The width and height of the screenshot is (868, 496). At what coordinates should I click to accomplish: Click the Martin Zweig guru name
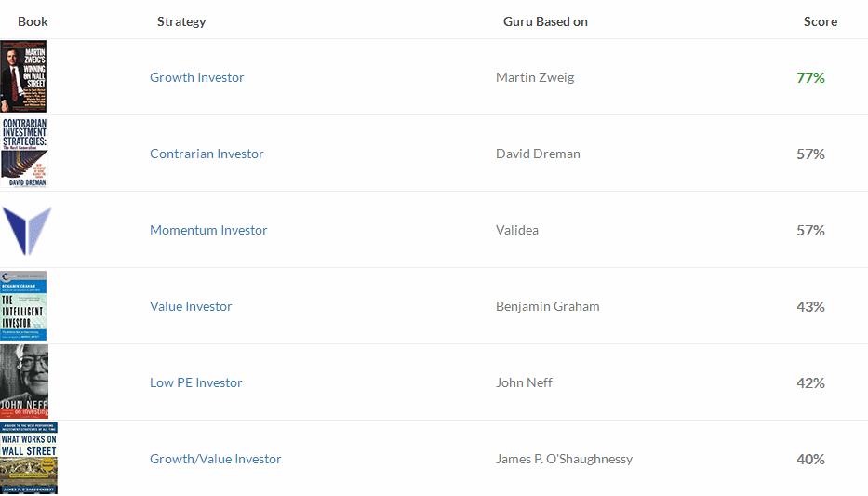coord(535,77)
